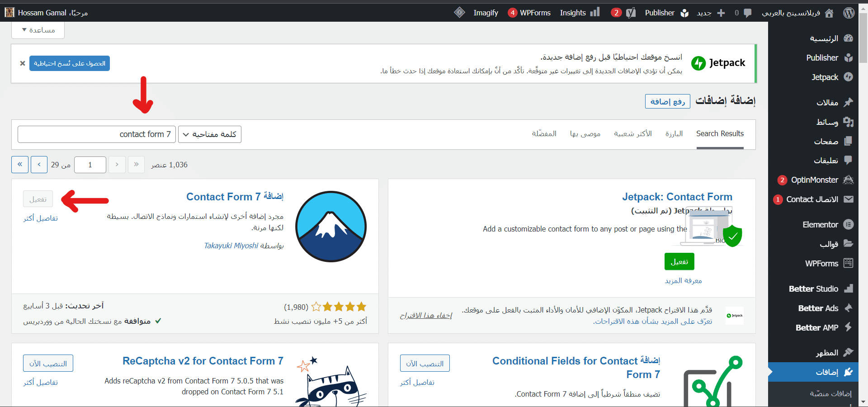
Task: Open the Contact Form 7 plugin title
Action: coord(235,197)
